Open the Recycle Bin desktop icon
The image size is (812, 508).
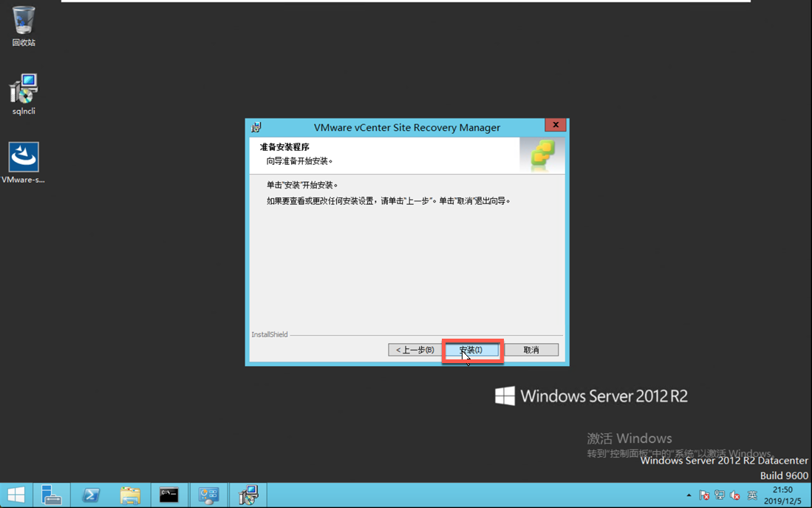(x=24, y=26)
